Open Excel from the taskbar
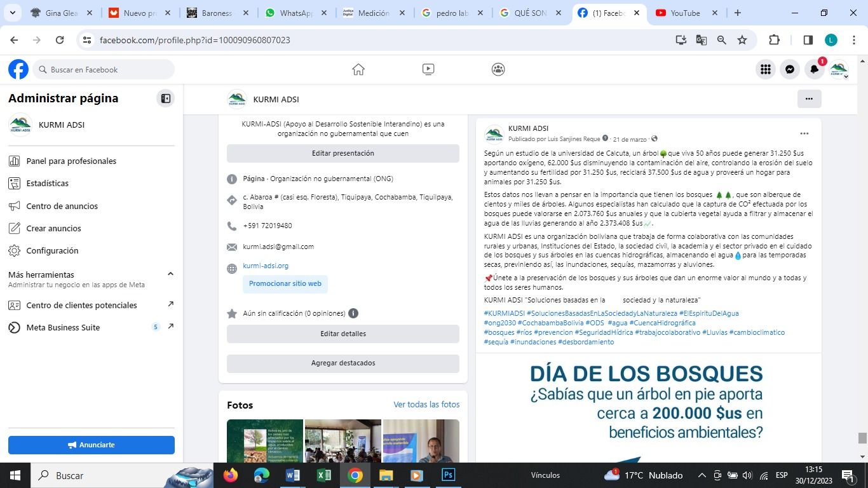Viewport: 868px width, 488px height. coord(323,475)
